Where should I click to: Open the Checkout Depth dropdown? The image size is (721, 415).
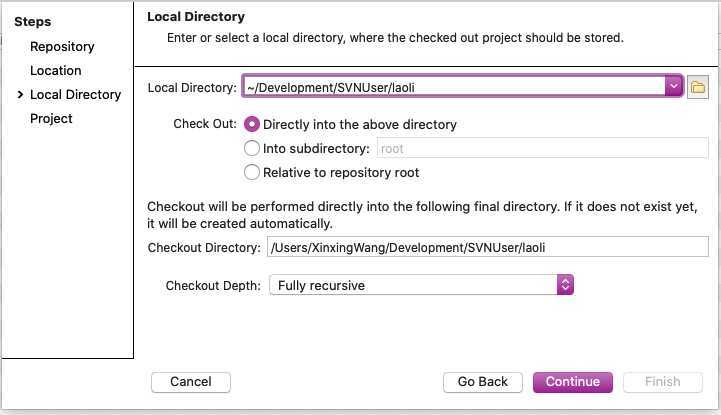[x=421, y=285]
